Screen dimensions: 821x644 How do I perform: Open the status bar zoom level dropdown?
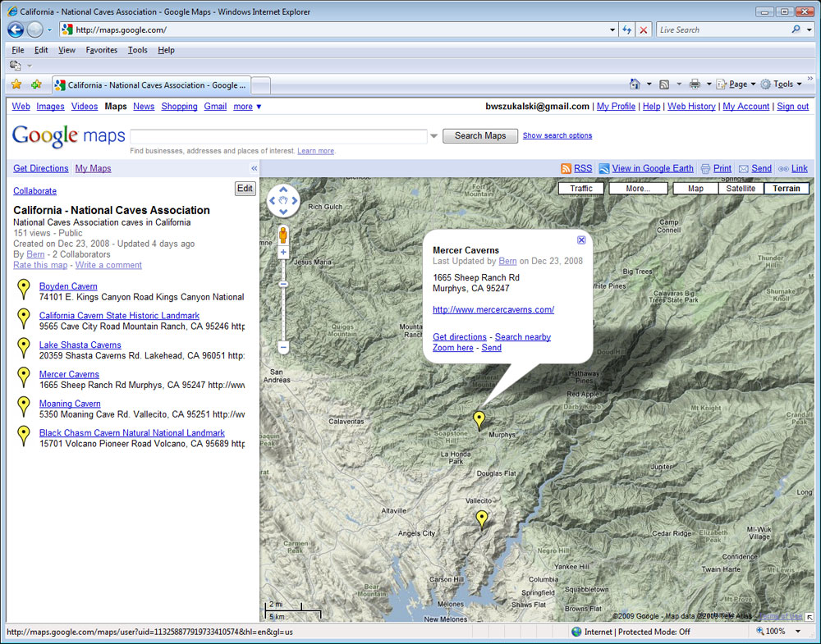798,632
